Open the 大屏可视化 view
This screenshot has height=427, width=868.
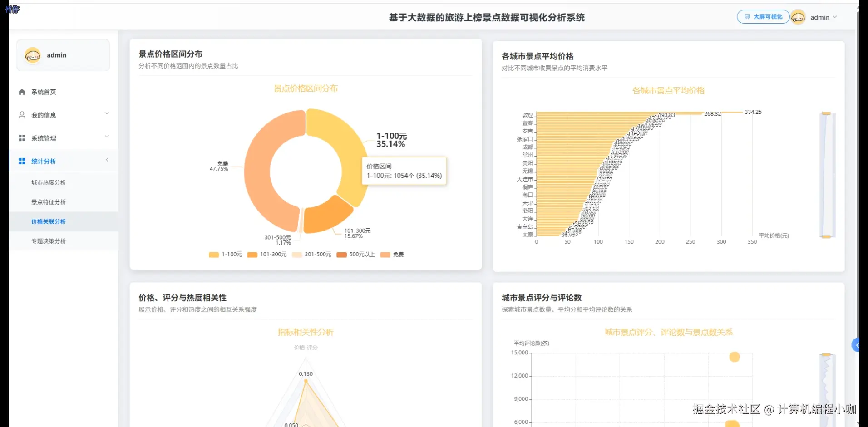click(x=763, y=17)
